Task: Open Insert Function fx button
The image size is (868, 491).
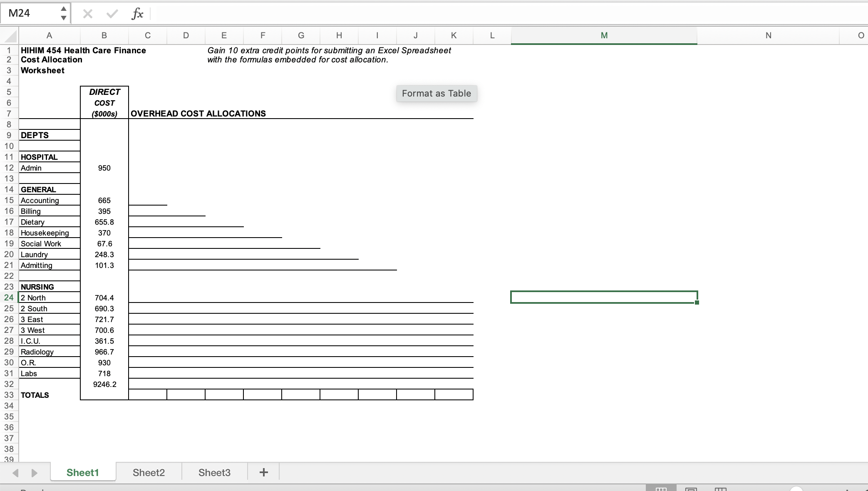Action: coord(137,14)
